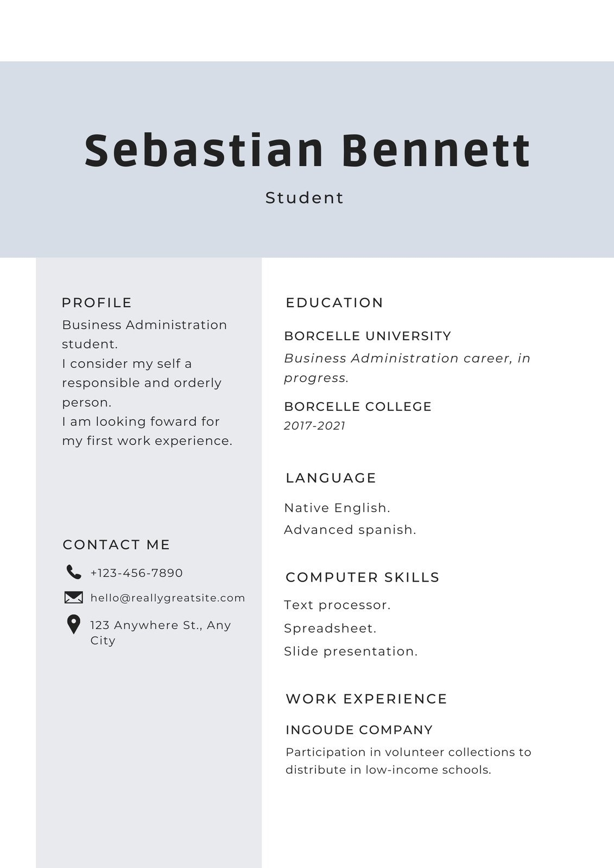Click the PROFILE section heading
The height and width of the screenshot is (868, 614).
[97, 303]
